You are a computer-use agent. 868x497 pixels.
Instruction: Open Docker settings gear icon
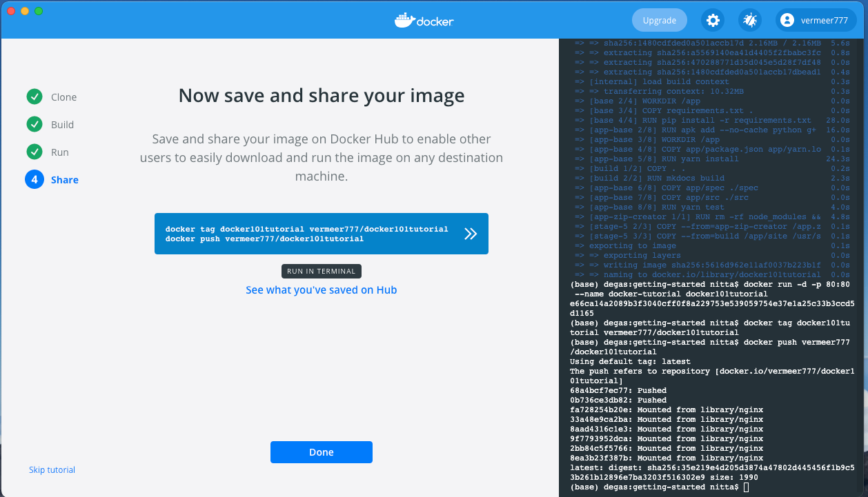[x=713, y=21]
